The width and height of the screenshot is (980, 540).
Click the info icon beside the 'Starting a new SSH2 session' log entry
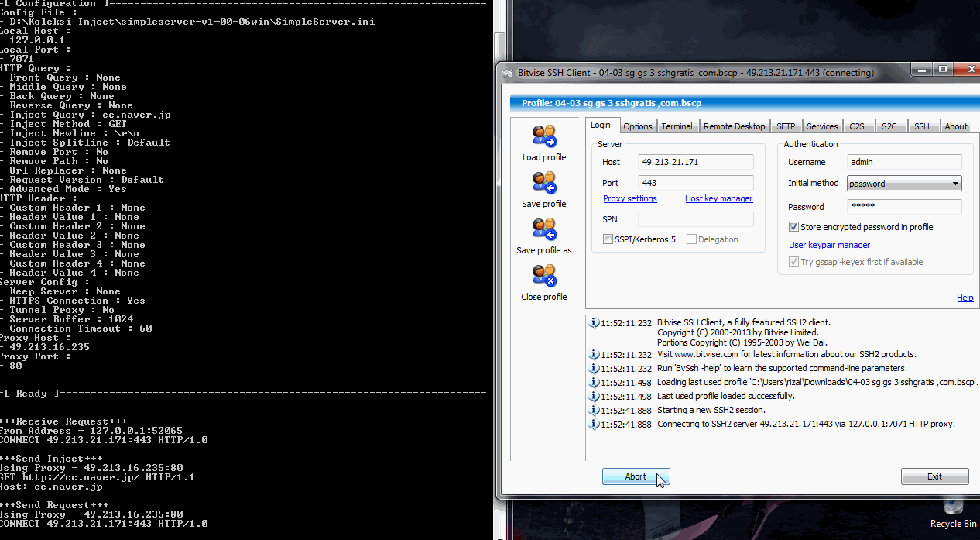click(x=594, y=411)
